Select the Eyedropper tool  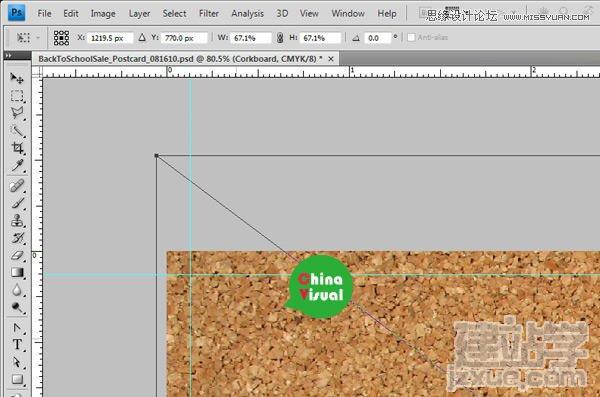click(17, 165)
